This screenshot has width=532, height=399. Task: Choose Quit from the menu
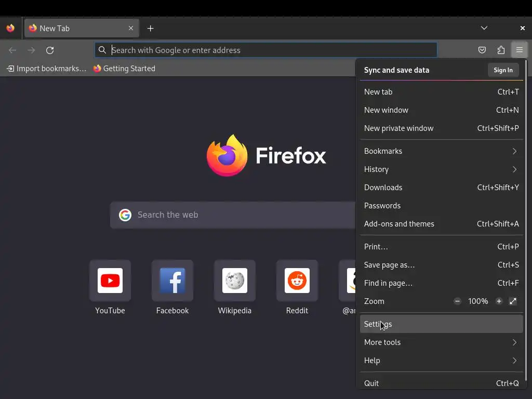[442, 383]
